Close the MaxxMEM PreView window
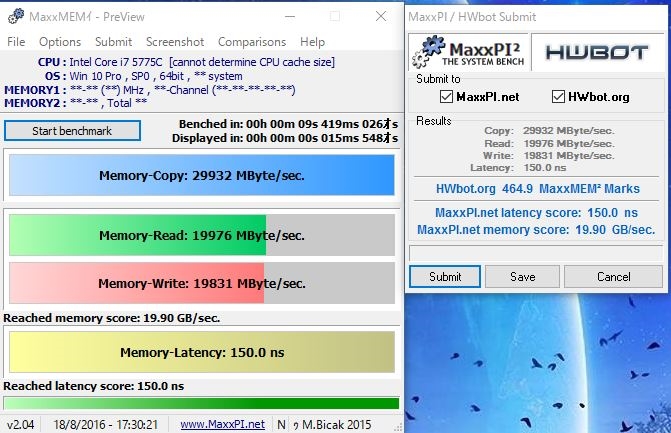This screenshot has width=671, height=433. (x=381, y=16)
